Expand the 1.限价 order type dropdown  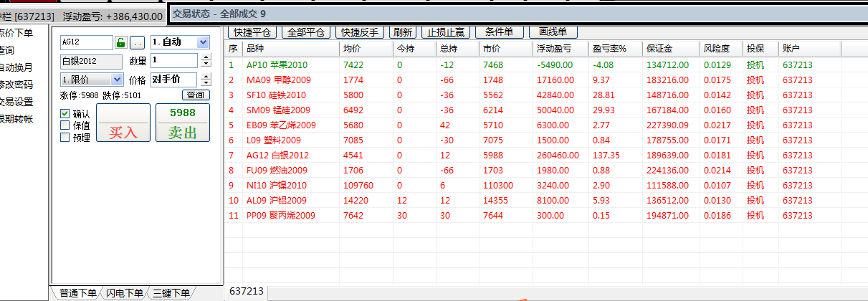click(117, 80)
